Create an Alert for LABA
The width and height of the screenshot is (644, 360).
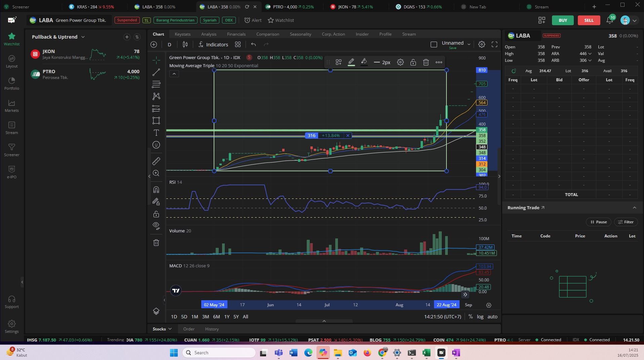coord(253,20)
